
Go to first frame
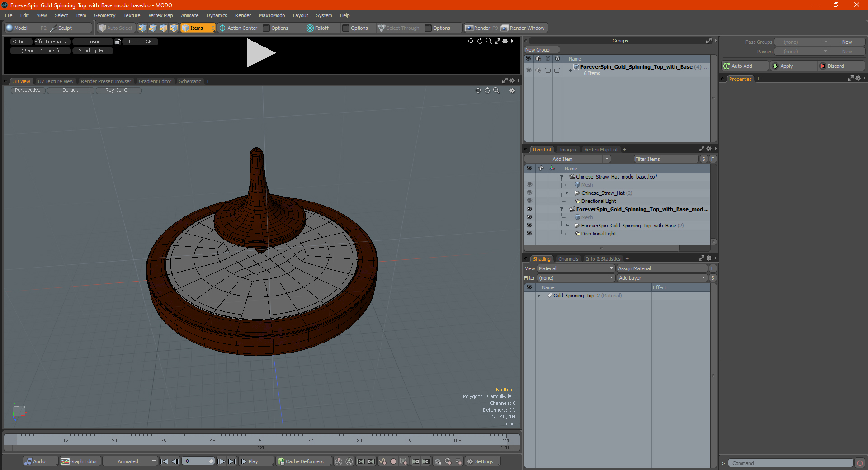point(165,461)
